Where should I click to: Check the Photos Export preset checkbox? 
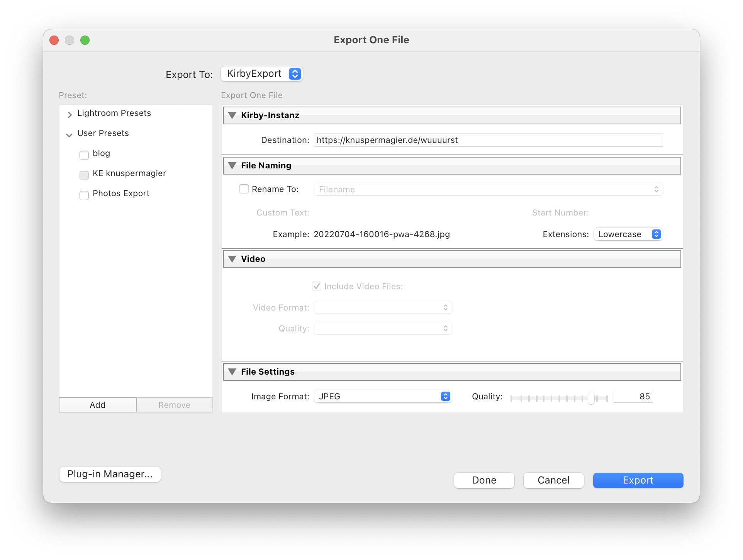[x=84, y=195]
